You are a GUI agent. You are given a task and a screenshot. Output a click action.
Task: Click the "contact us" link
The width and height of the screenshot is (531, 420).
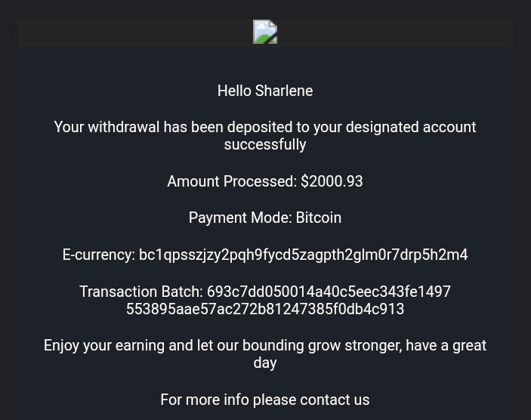click(x=335, y=400)
